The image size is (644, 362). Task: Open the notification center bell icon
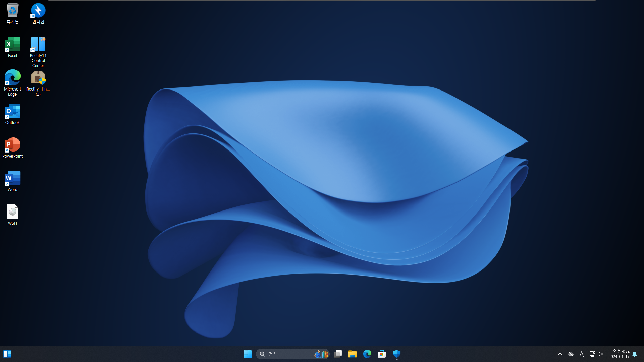click(635, 354)
